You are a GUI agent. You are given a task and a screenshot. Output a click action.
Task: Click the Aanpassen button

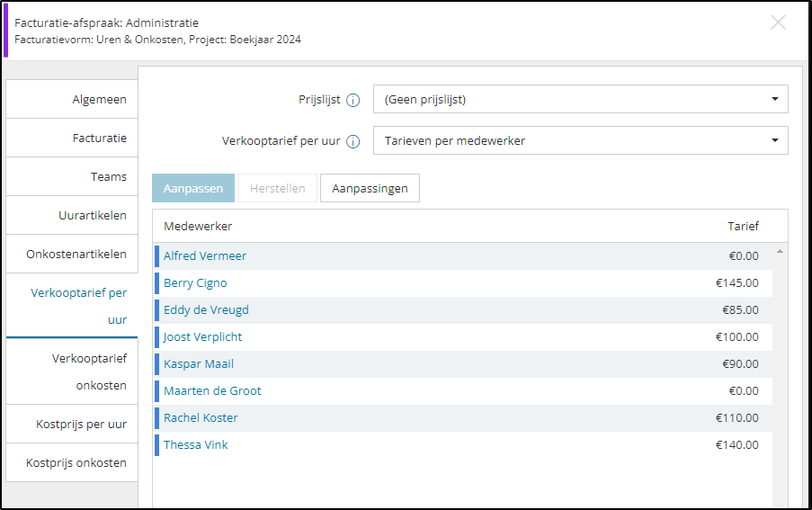193,188
